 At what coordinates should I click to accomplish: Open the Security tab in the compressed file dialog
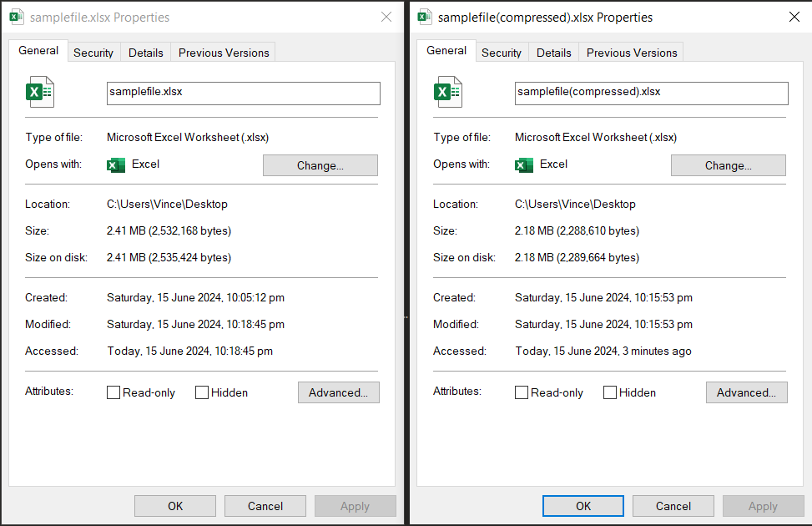(501, 53)
